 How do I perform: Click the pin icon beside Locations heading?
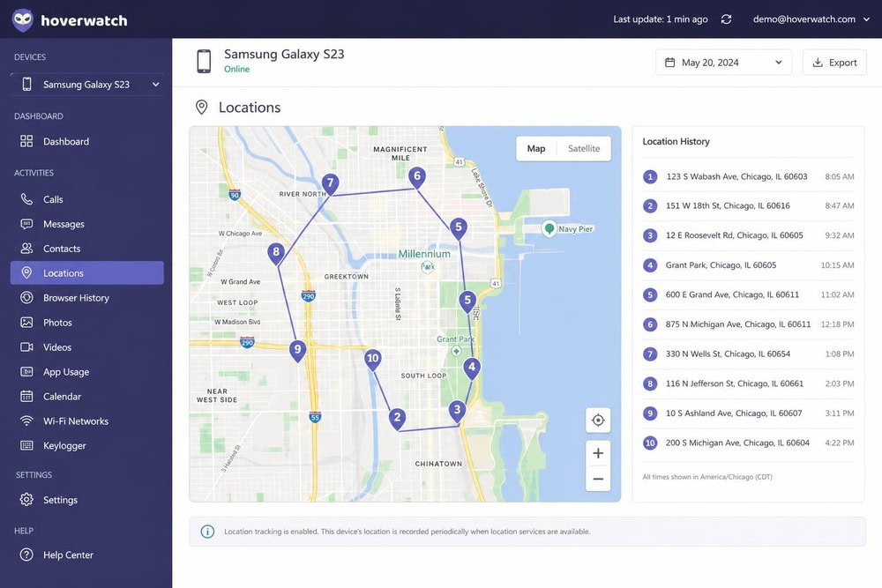(201, 107)
